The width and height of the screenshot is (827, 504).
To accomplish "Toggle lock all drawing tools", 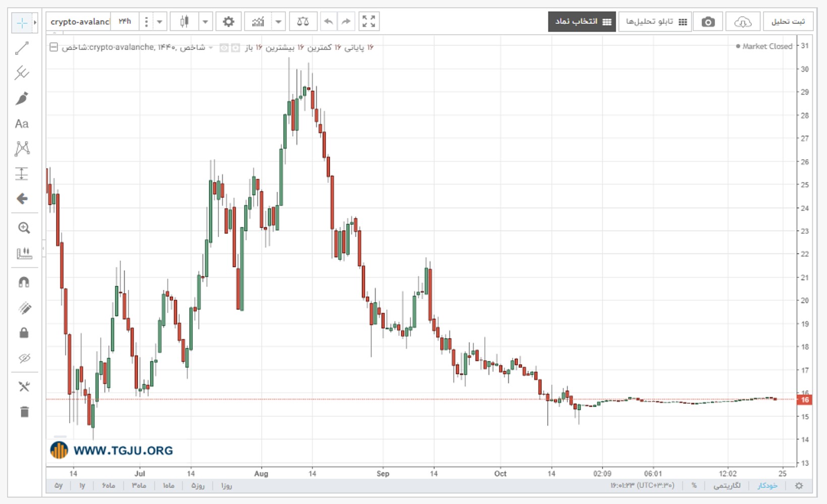I will [24, 333].
